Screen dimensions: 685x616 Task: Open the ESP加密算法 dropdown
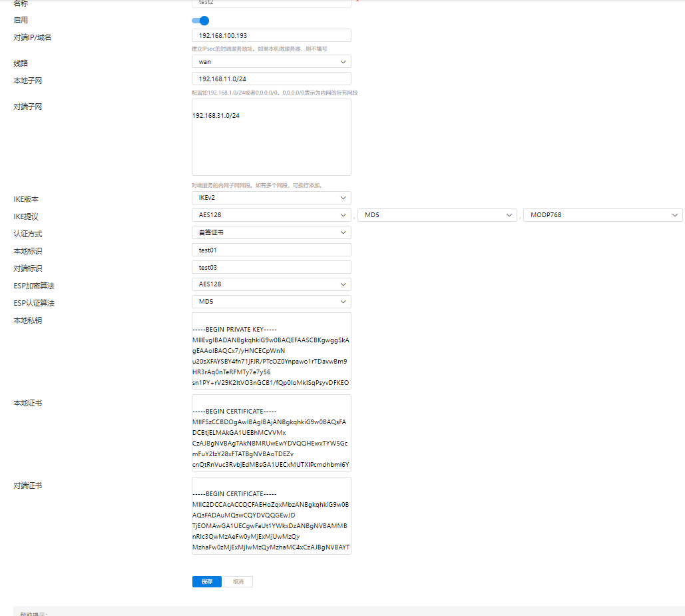271,284
